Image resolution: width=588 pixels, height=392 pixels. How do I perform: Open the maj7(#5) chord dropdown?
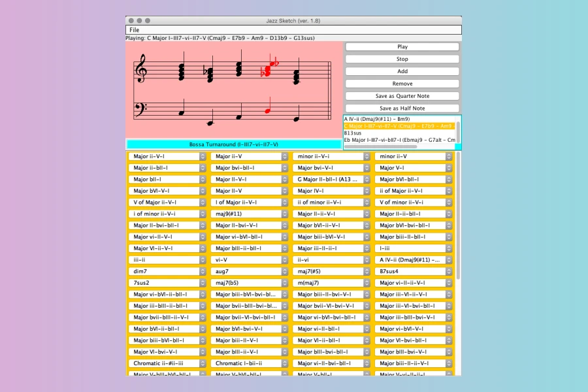[x=331, y=271]
